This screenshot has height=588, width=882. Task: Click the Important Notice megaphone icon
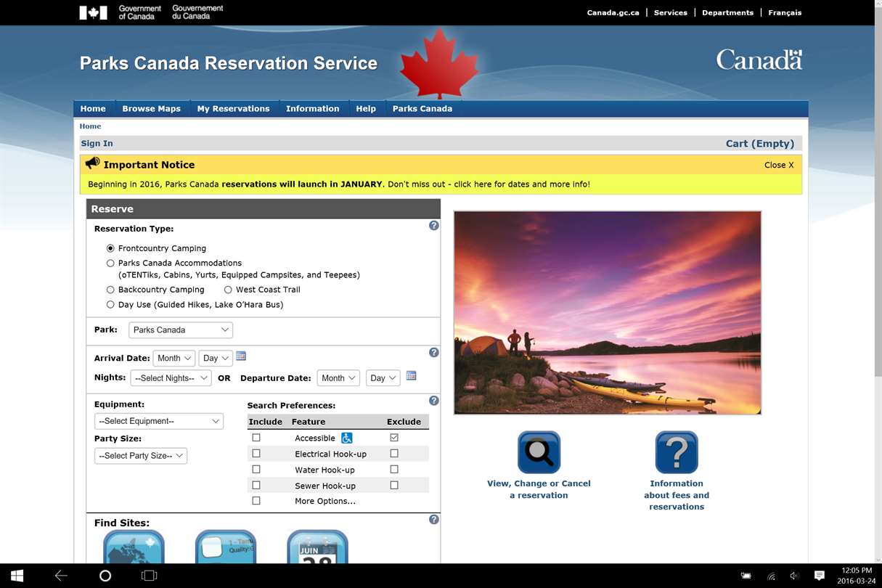tap(92, 163)
